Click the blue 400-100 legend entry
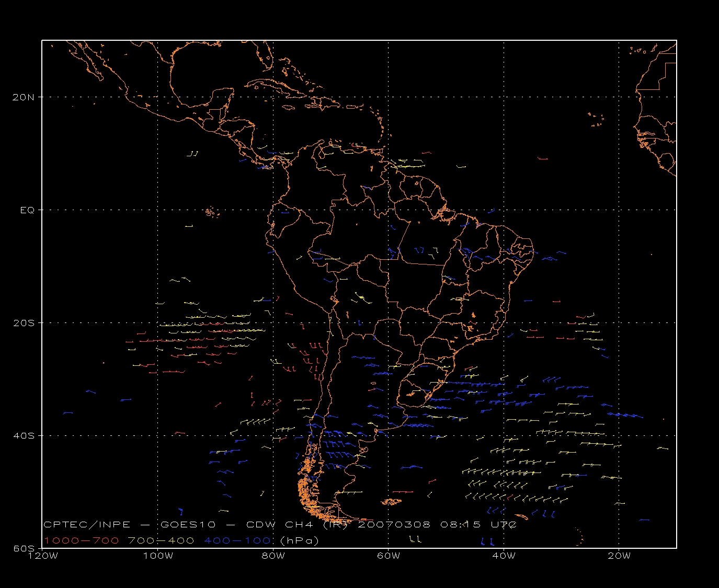719x588 pixels. click(237, 540)
